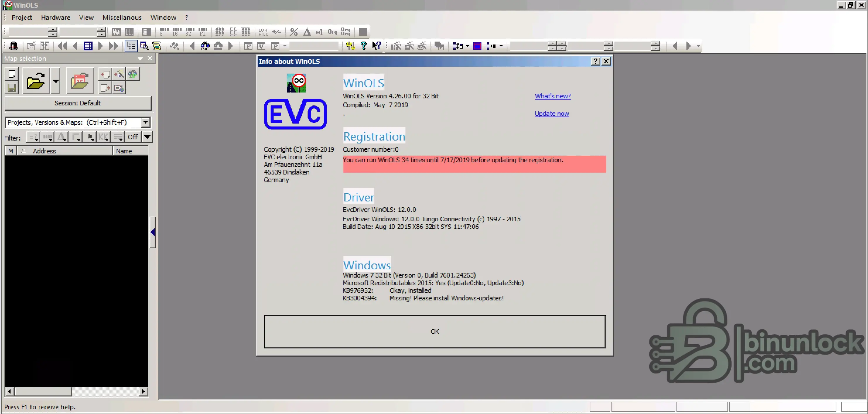
Task: Select the 16 bit display mode icon
Action: coord(177,32)
